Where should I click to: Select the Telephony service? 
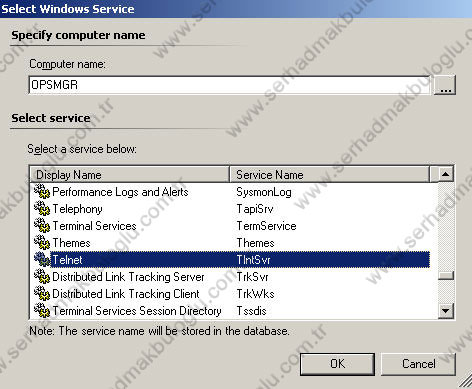click(77, 209)
